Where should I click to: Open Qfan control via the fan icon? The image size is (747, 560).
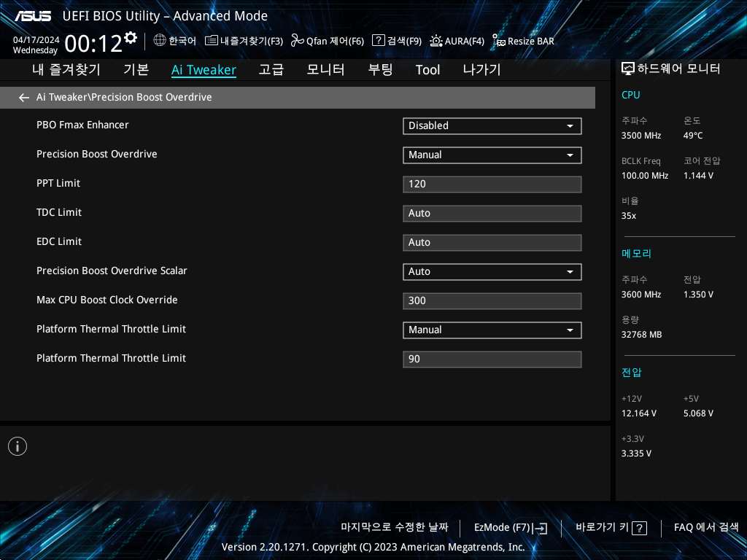point(298,41)
